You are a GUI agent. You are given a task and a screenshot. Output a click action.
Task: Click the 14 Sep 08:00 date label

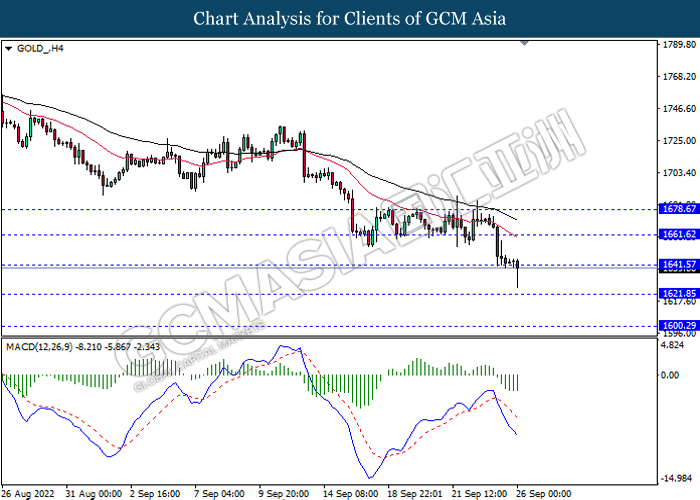[x=350, y=494]
